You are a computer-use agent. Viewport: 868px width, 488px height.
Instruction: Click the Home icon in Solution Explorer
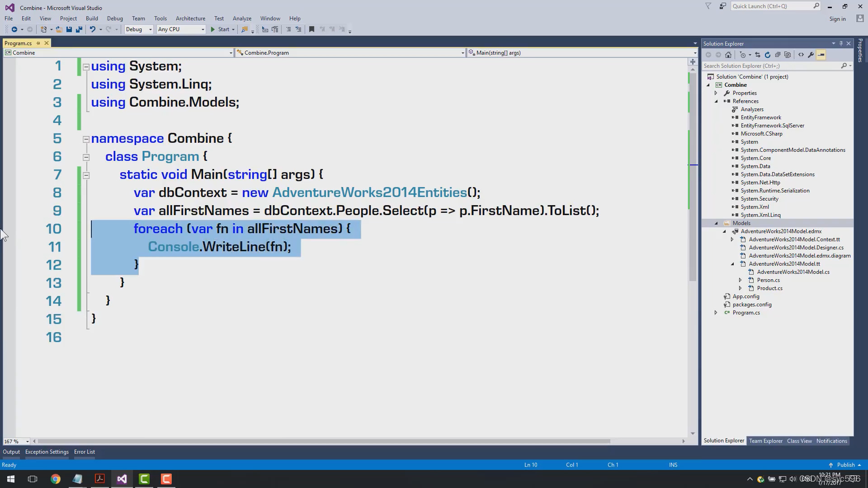(x=728, y=55)
